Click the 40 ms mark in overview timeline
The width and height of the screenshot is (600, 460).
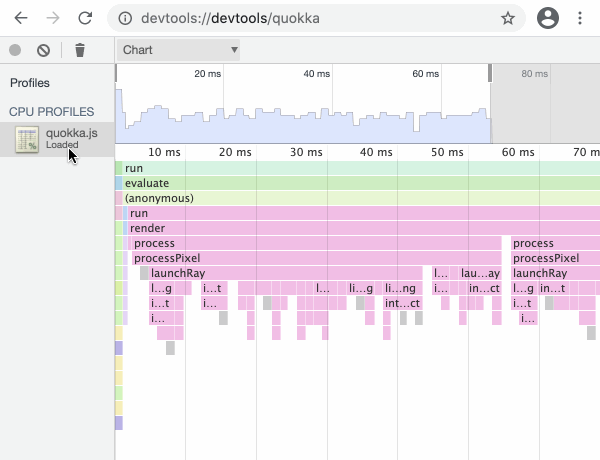point(316,74)
